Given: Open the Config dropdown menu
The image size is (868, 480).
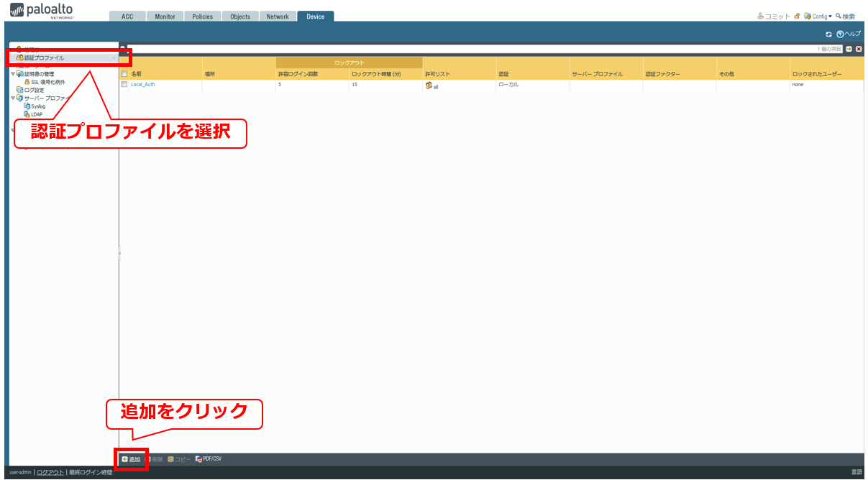Looking at the screenshot, I should click(x=818, y=17).
